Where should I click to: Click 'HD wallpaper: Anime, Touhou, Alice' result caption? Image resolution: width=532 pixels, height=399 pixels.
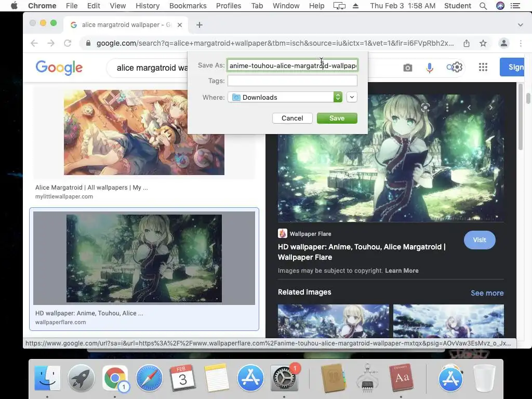click(x=89, y=313)
